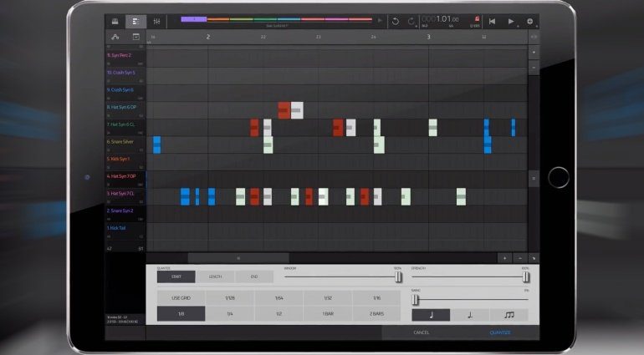The height and width of the screenshot is (355, 644).
Task: Select the Length quantize mode
Action: [x=215, y=276]
